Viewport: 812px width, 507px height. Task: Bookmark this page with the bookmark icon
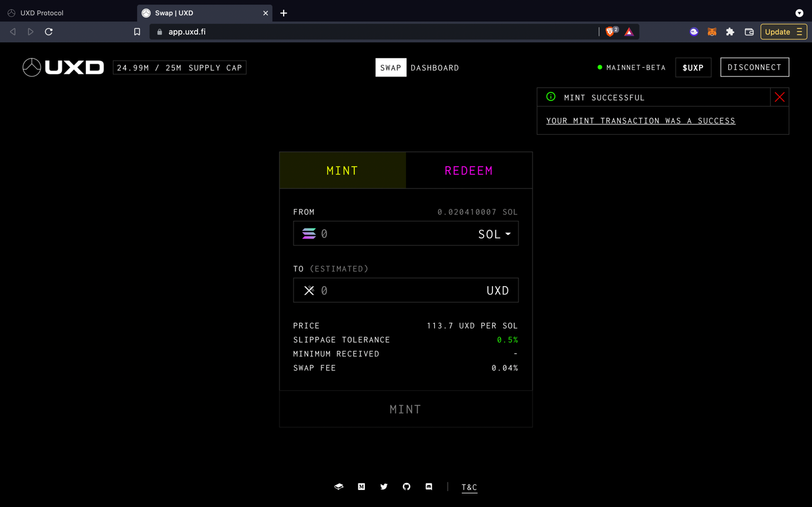[x=137, y=32]
